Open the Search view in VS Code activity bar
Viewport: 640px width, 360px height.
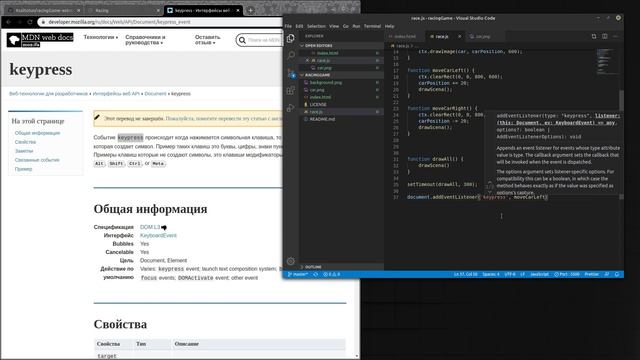coord(291,55)
